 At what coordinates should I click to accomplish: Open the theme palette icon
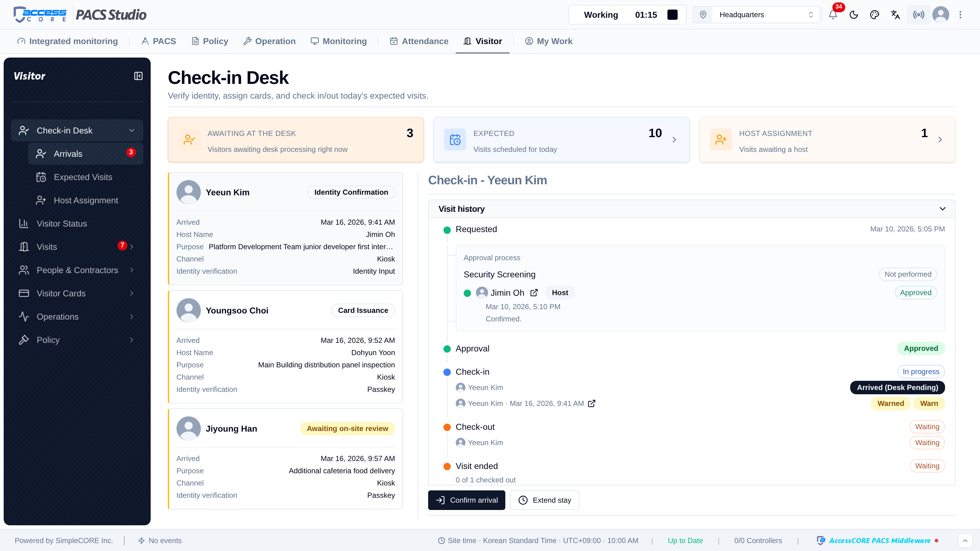click(875, 15)
